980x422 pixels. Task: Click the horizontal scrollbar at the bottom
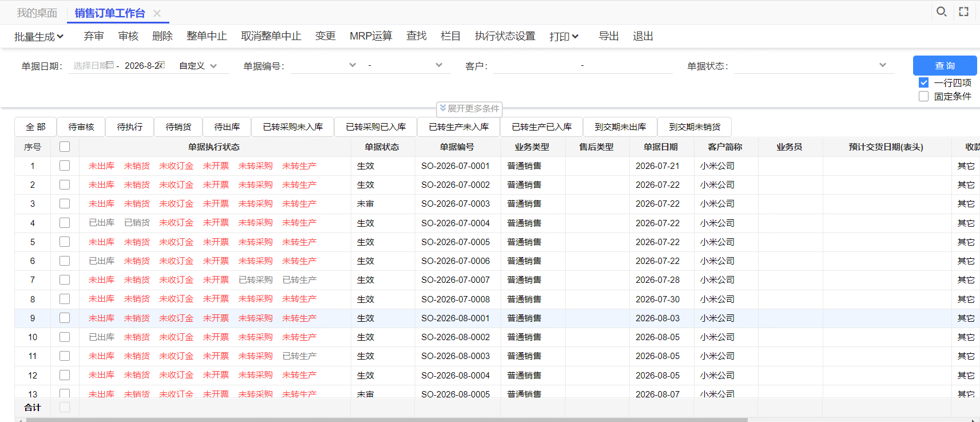click(x=387, y=420)
